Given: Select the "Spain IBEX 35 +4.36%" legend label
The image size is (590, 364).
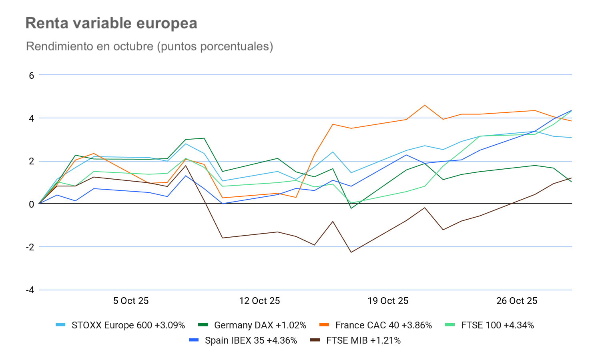Looking at the screenshot, I should click(x=251, y=340).
